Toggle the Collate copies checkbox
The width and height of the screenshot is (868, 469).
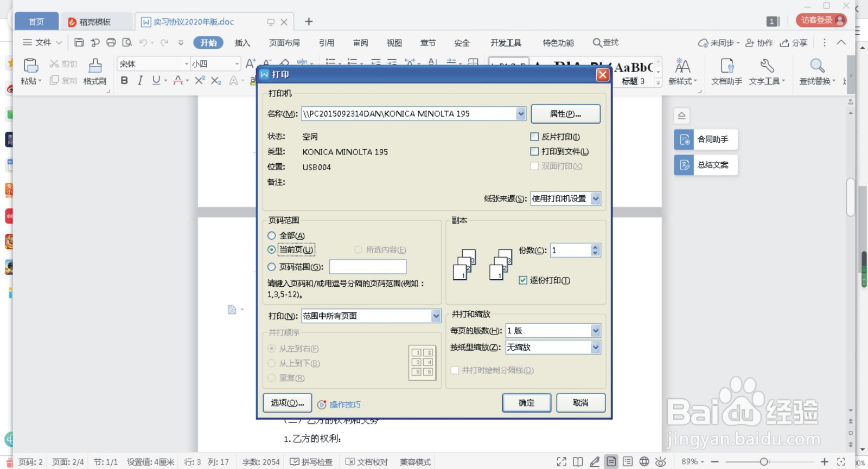tap(523, 280)
